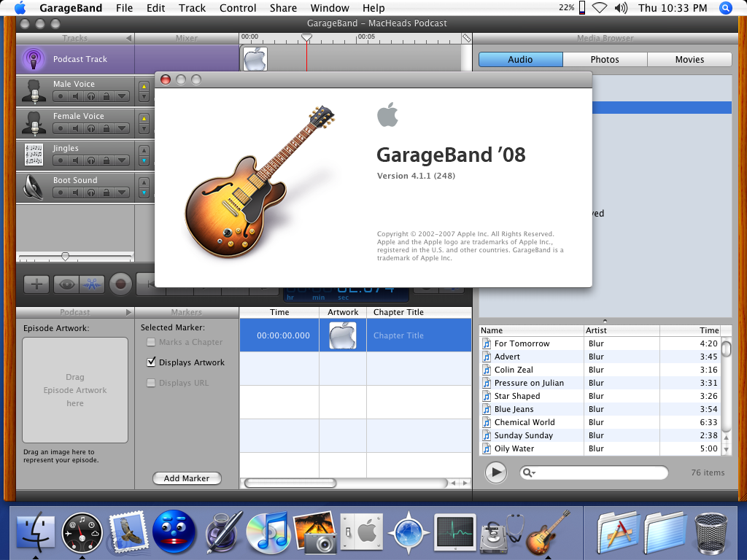The height and width of the screenshot is (560, 747).
Task: Click the Boot Sound speaker icon
Action: coord(33,187)
